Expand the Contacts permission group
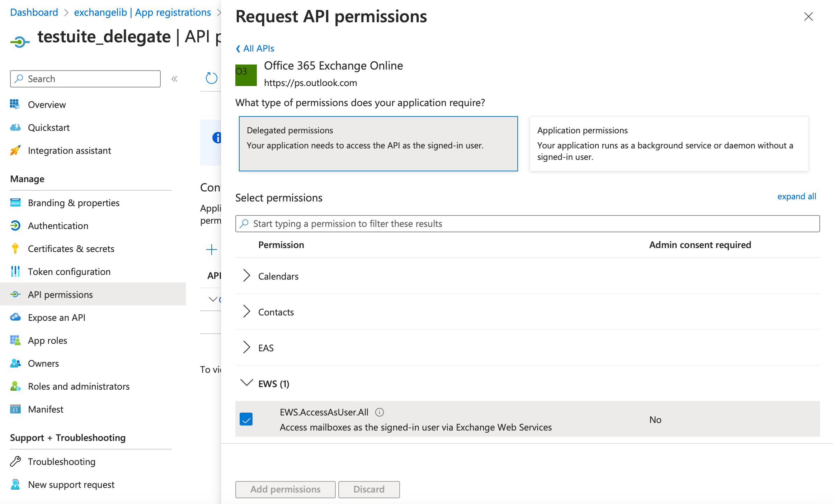Image resolution: width=833 pixels, height=504 pixels. (x=246, y=312)
